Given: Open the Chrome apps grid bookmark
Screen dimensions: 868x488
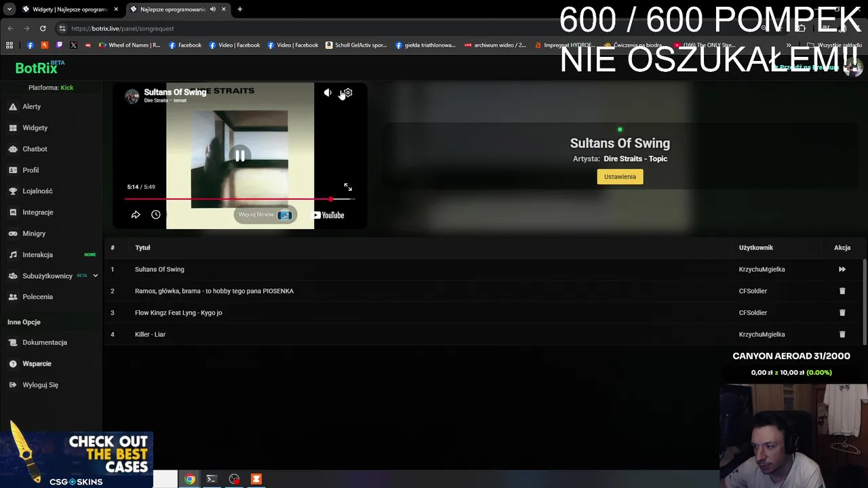Looking at the screenshot, I should click(x=9, y=45).
